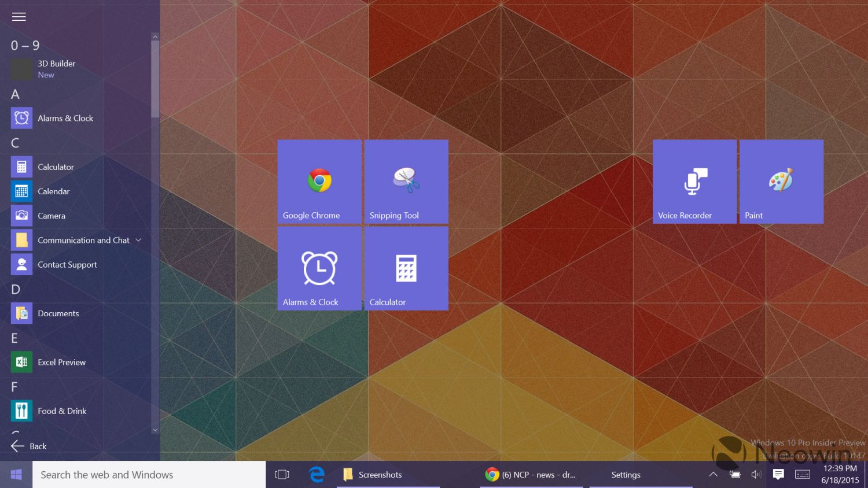Image resolution: width=868 pixels, height=488 pixels.
Task: Click the E letter header
Action: pyautogui.click(x=14, y=338)
